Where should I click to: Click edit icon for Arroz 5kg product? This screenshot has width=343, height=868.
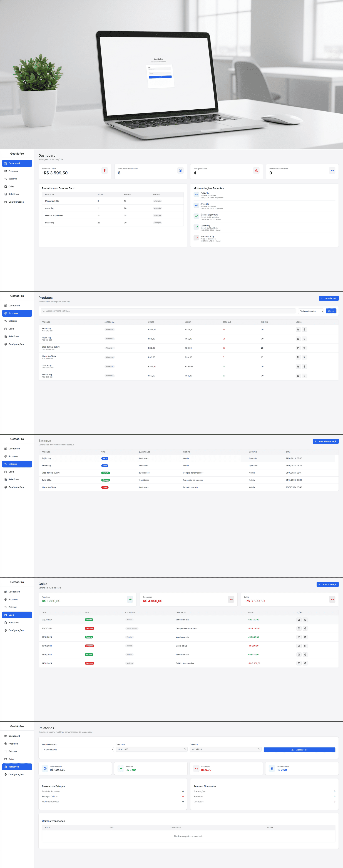coord(298,329)
